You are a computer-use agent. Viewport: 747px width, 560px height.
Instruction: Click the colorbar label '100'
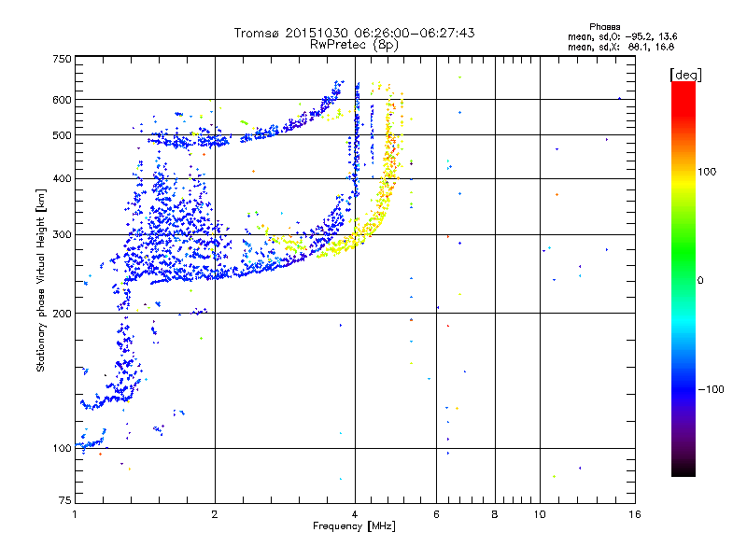(707, 172)
